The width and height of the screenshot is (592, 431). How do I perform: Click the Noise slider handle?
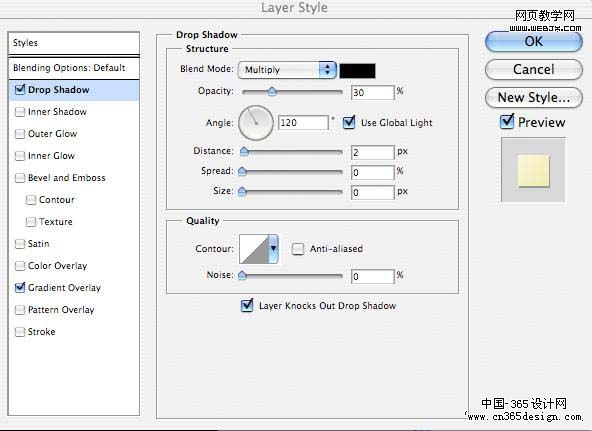pos(242,275)
